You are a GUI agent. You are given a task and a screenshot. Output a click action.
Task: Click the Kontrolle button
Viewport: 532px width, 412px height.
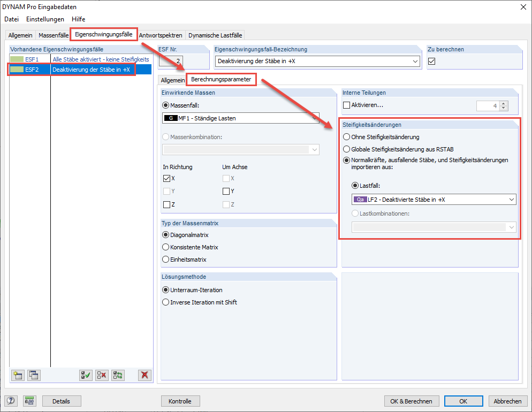(180, 401)
